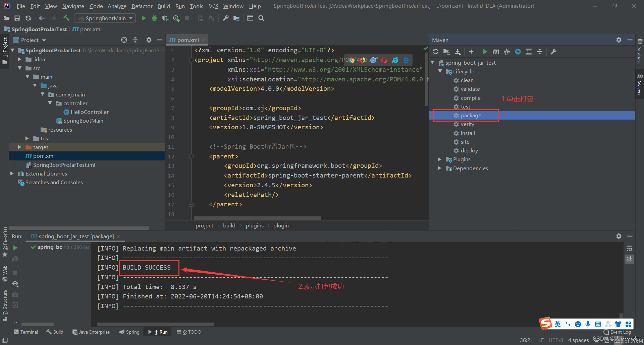
Task: Click the Rerun icon in Run panel
Action: (x=15, y=248)
